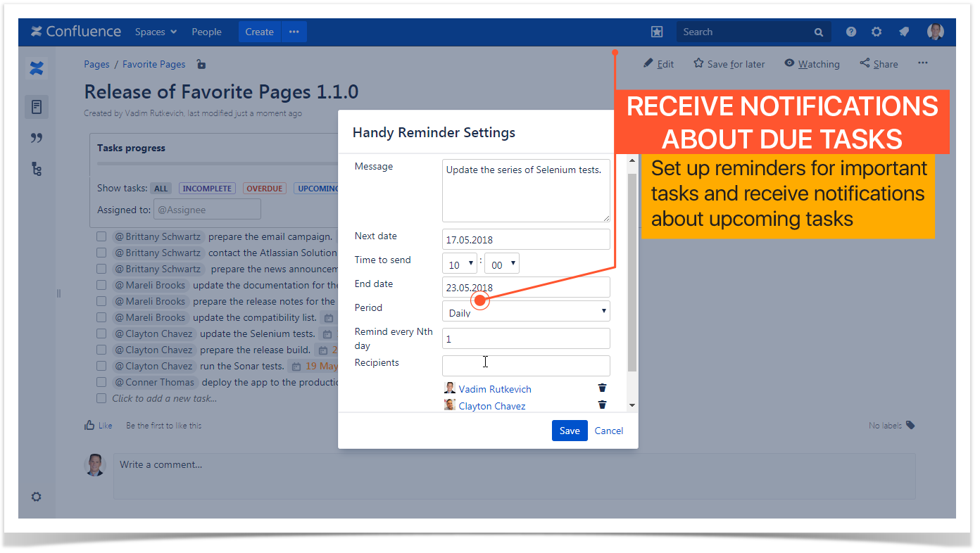Image resolution: width=980 pixels, height=553 pixels.
Task: Filter tasks by INCOMPLETE
Action: pos(207,189)
